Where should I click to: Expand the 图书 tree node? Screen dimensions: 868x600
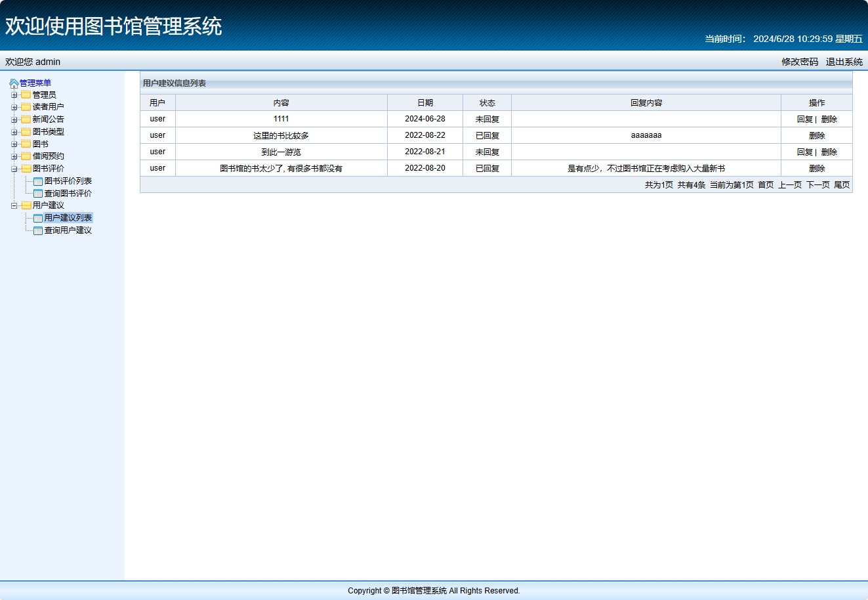tap(14, 144)
